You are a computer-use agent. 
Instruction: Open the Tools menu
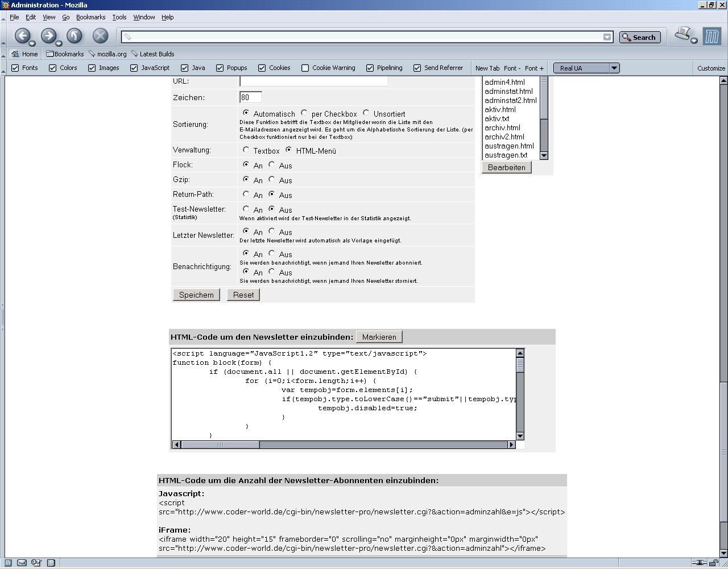tap(119, 17)
